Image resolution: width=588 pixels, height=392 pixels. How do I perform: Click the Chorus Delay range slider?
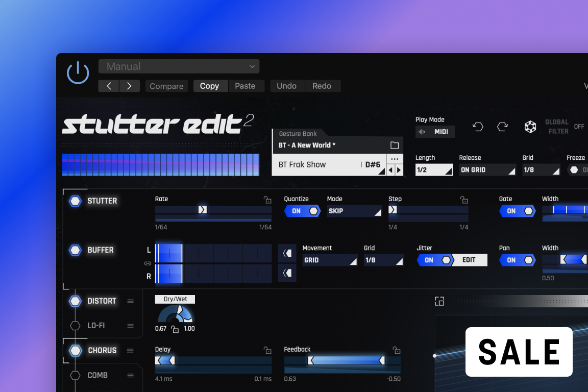165,360
